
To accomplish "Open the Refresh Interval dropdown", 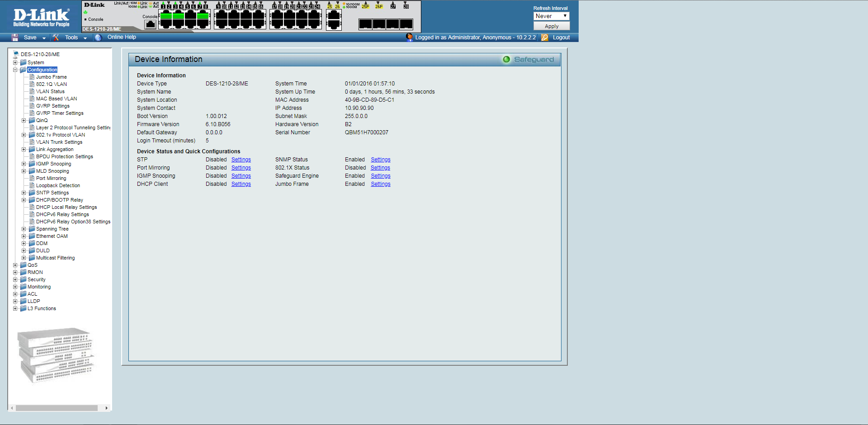I will click(551, 16).
